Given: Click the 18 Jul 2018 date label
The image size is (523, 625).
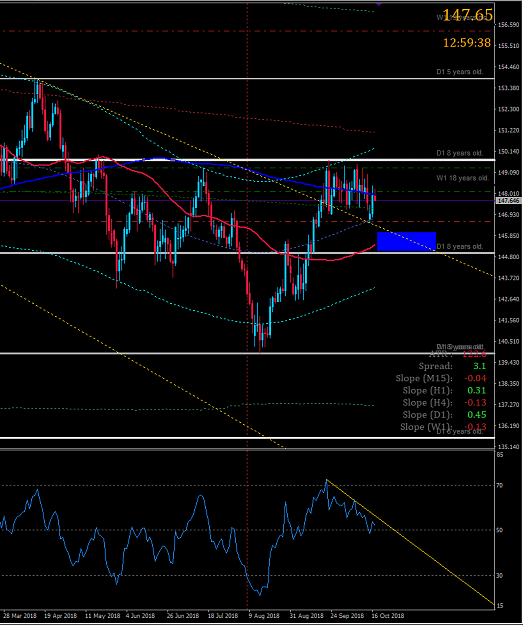Looking at the screenshot, I should (x=223, y=616).
